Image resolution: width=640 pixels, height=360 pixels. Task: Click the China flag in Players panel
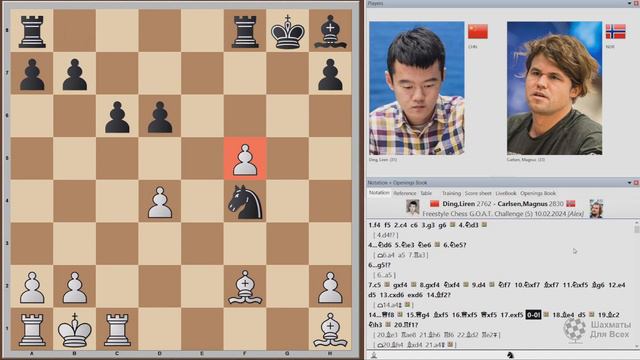tap(478, 31)
